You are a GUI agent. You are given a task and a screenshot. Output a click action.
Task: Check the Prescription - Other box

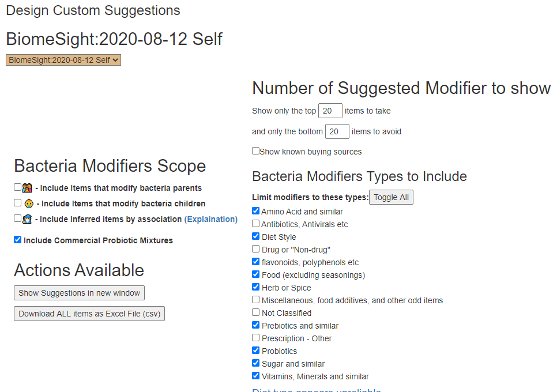pyautogui.click(x=256, y=338)
